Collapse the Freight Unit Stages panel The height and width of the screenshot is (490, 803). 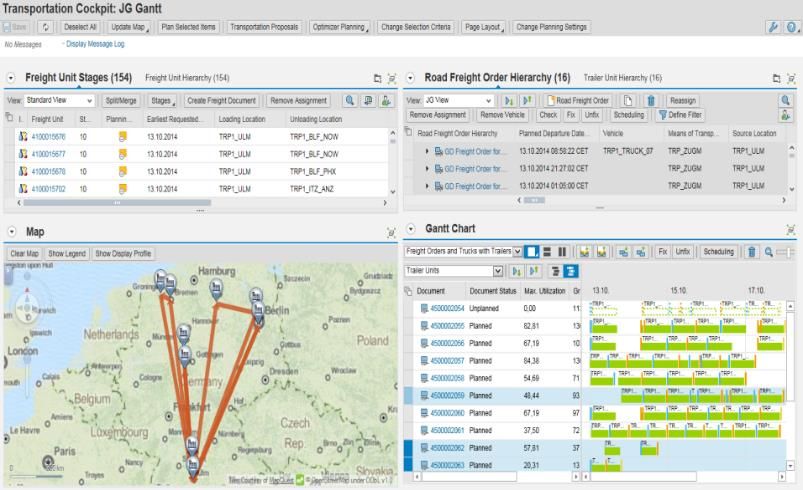[11, 78]
